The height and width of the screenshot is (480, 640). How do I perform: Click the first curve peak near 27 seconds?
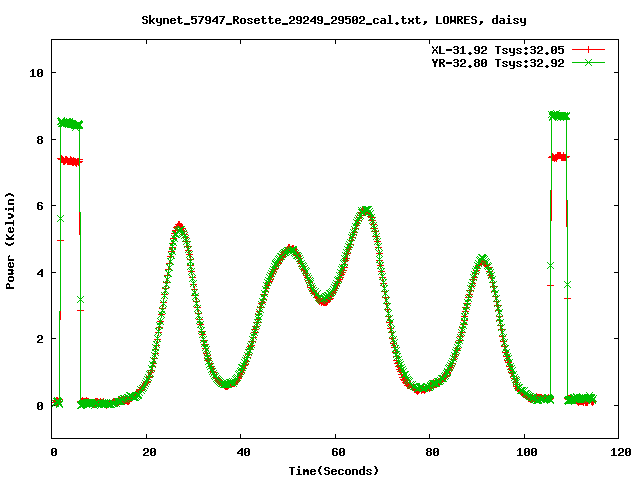[x=179, y=227]
